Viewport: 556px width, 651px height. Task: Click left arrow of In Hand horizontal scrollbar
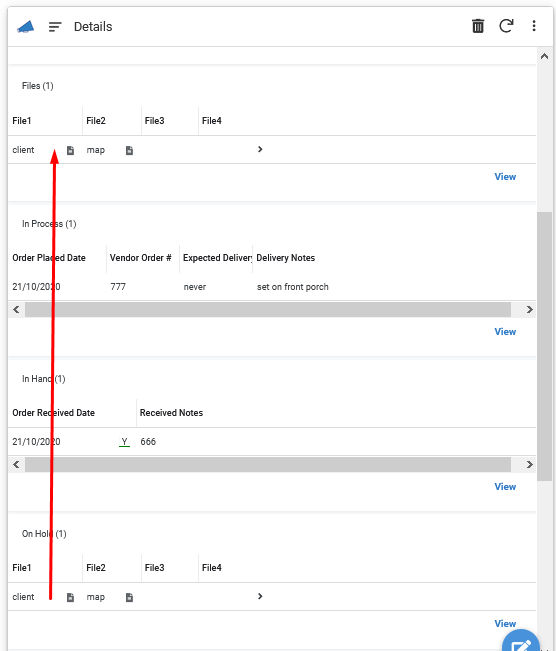16,465
